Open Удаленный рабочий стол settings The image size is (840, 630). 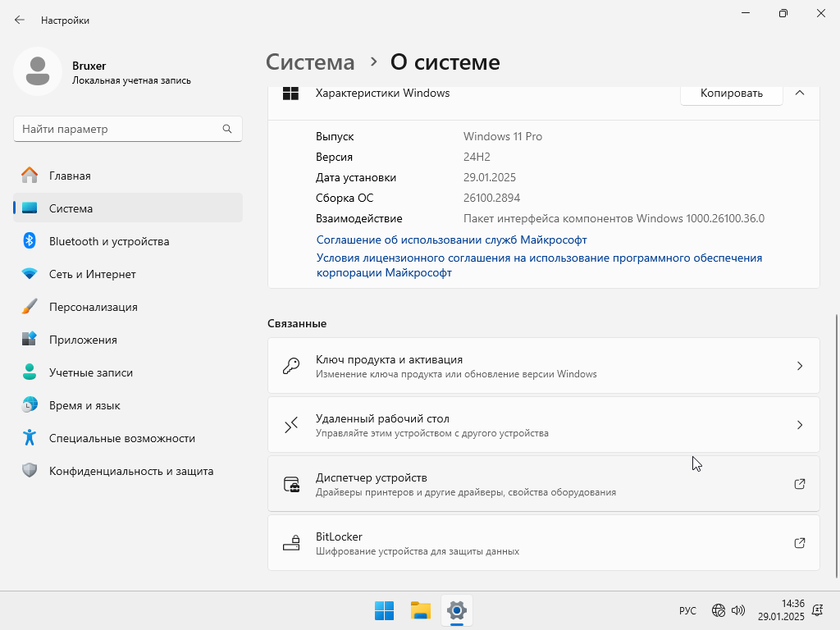543,425
